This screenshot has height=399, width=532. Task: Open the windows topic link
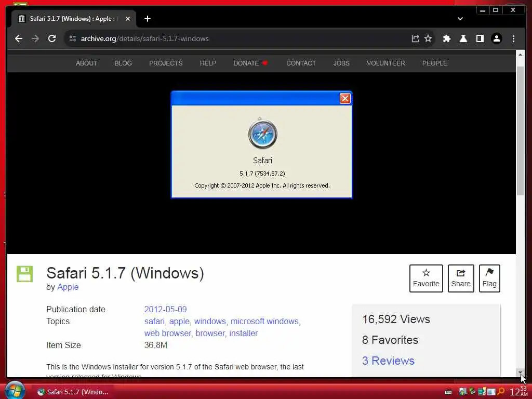[x=210, y=321]
